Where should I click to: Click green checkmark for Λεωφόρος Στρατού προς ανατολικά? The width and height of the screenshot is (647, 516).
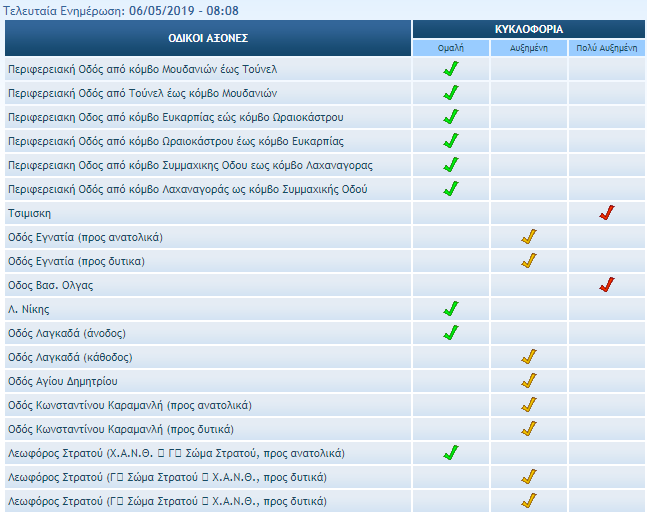point(450,453)
